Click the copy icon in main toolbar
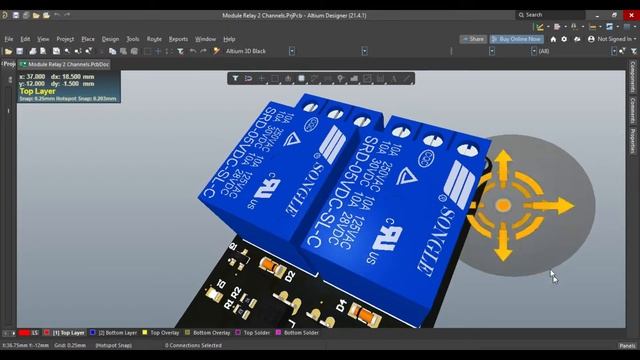 point(112,51)
